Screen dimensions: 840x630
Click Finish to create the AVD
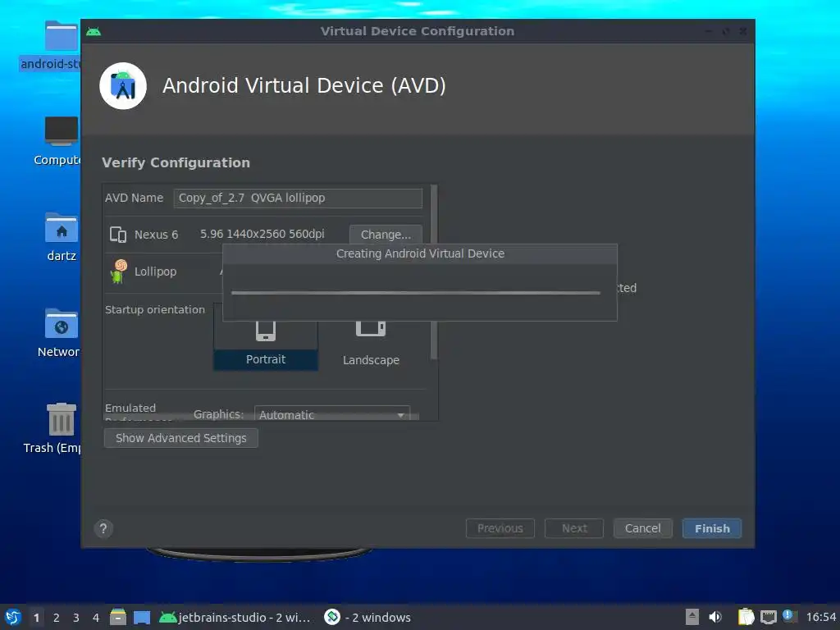[712, 528]
